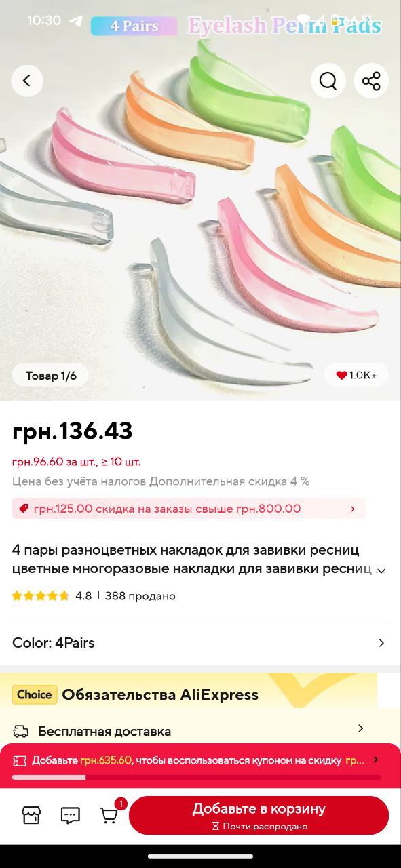401x868 pixels.
Task: Expand the Бесплатная доставка details arrow
Action: point(360,728)
